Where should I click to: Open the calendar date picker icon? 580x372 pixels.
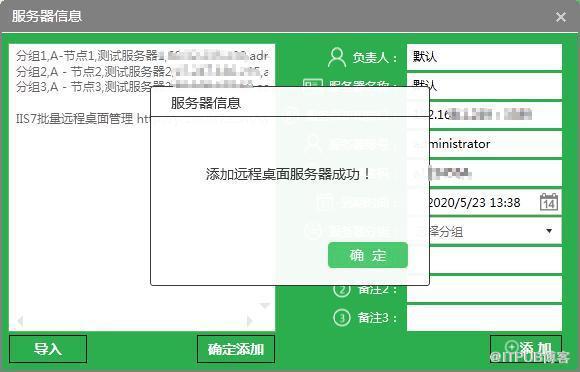click(x=549, y=202)
